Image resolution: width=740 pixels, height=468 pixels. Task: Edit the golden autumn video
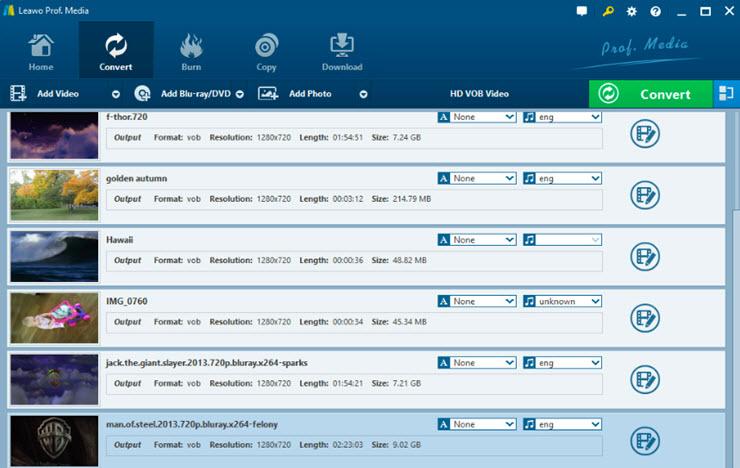[645, 195]
